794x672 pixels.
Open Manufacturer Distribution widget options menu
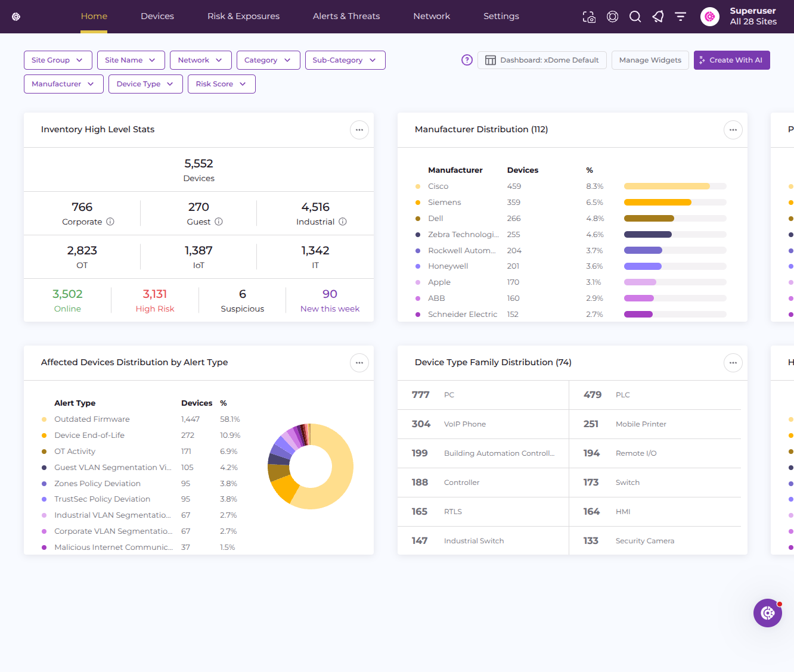click(733, 130)
